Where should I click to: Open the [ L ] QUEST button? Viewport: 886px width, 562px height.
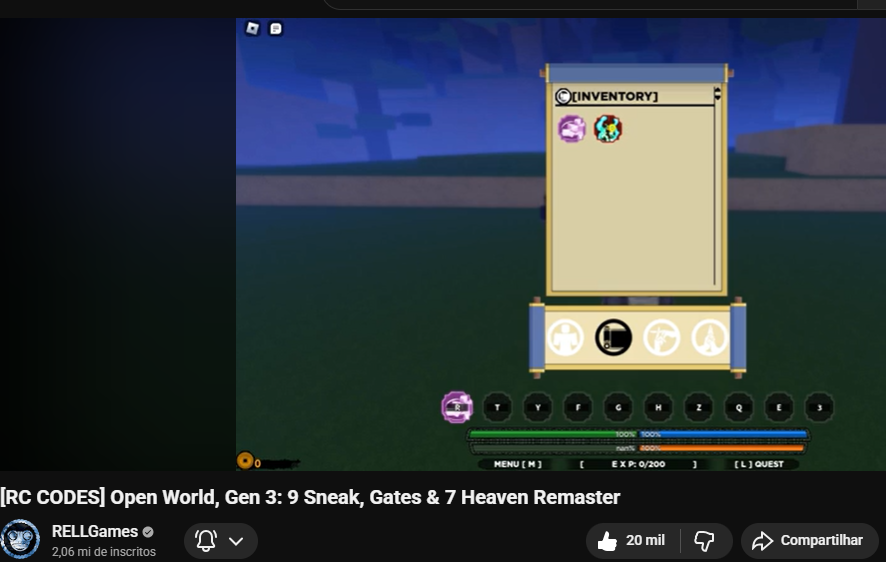(x=759, y=464)
